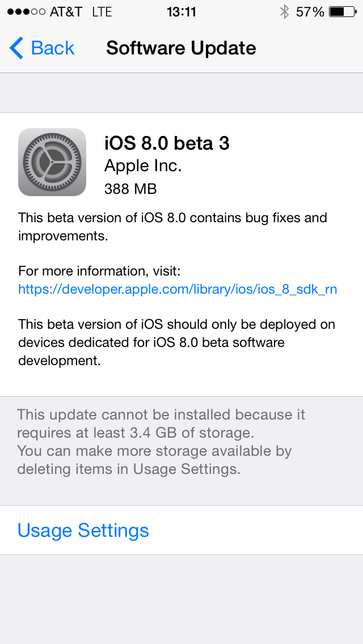The width and height of the screenshot is (363, 644).
Task: Tap the iOS 8.0 beta 3 heading
Action: click(x=167, y=143)
